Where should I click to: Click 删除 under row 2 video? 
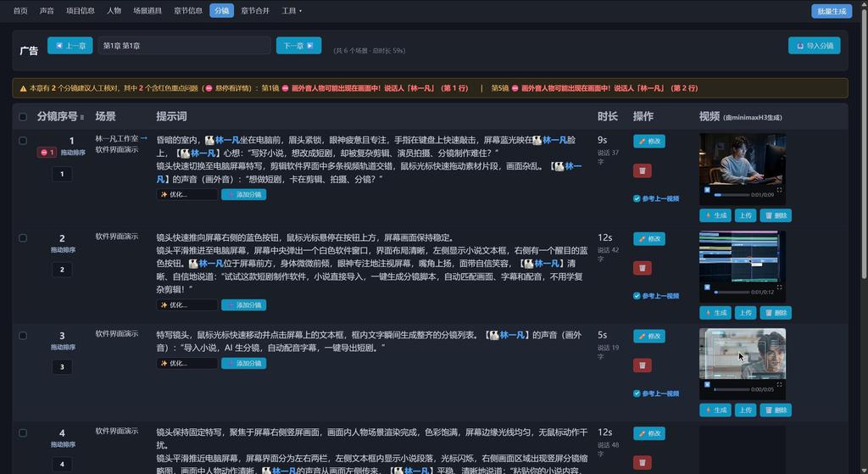[776, 313]
